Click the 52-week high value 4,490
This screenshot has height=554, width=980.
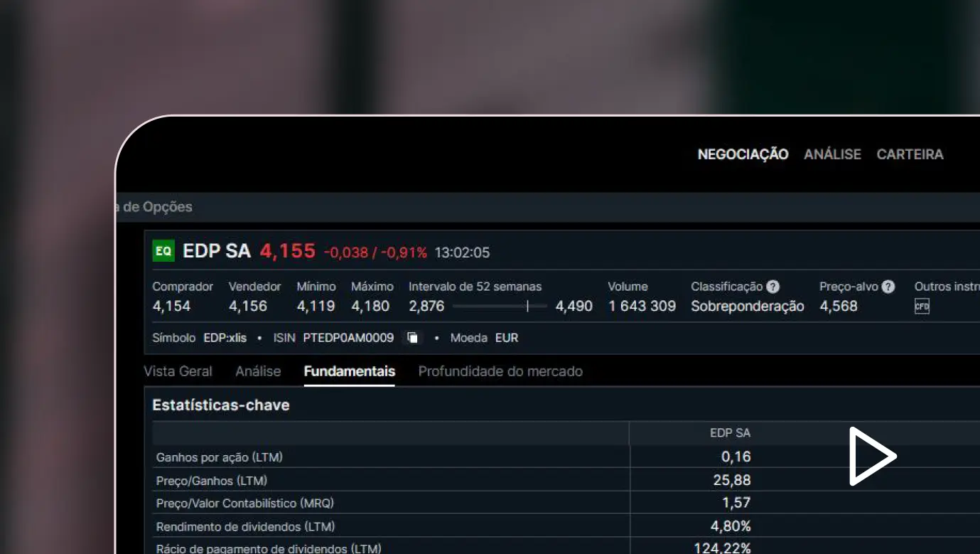[574, 307]
